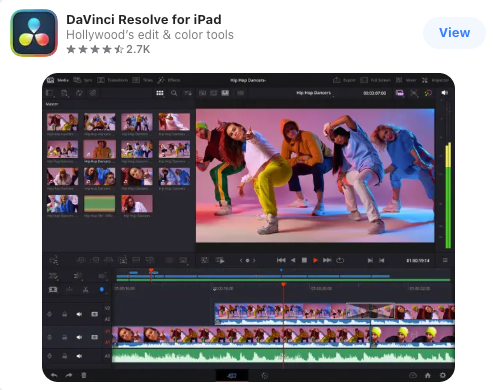Screen dimensions: 493x390
Task: Open the timeline options hamburger menu
Action: pos(445,260)
